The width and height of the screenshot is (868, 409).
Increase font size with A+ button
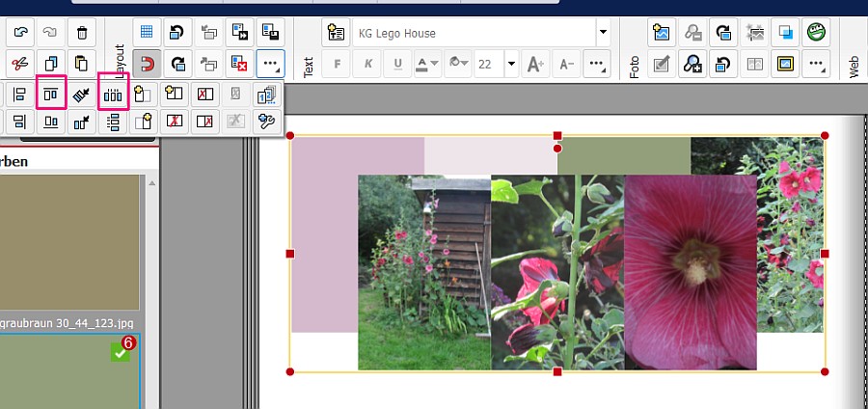537,65
